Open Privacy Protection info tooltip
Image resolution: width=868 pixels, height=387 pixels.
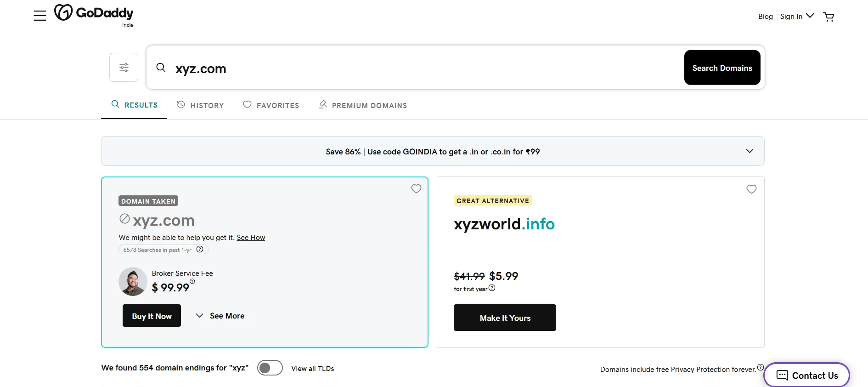761,367
